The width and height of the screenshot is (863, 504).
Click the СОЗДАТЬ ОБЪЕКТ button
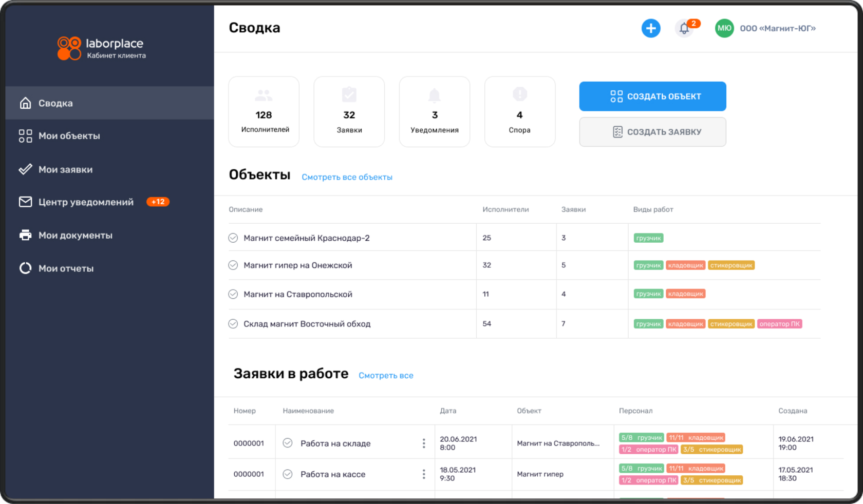(x=653, y=96)
